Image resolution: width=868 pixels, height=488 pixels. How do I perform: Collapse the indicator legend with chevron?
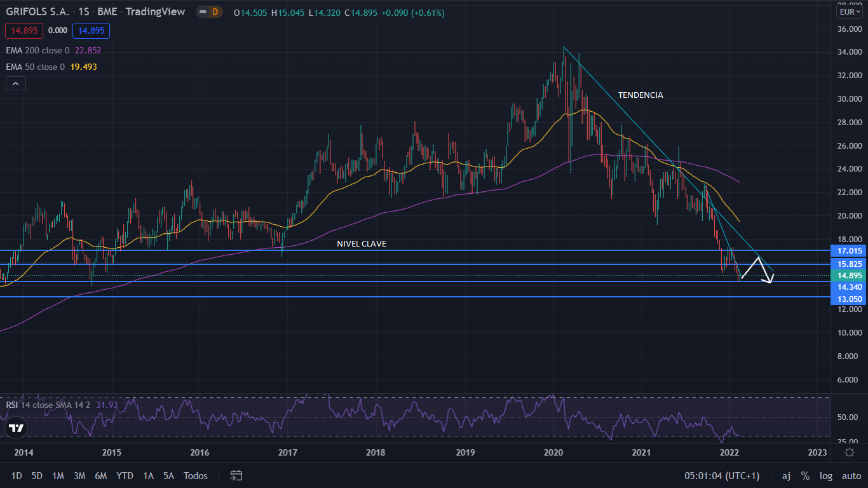pos(16,83)
